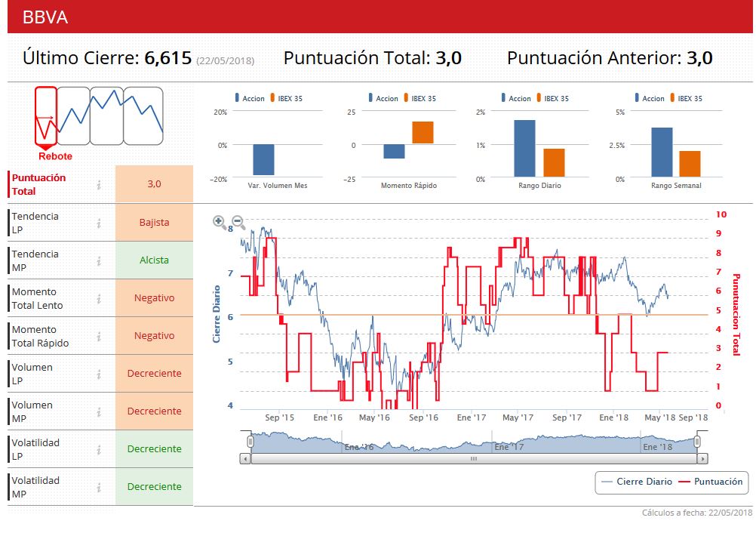Click Decreciente value for Volatilidad LP
756x533 pixels.
(154, 448)
